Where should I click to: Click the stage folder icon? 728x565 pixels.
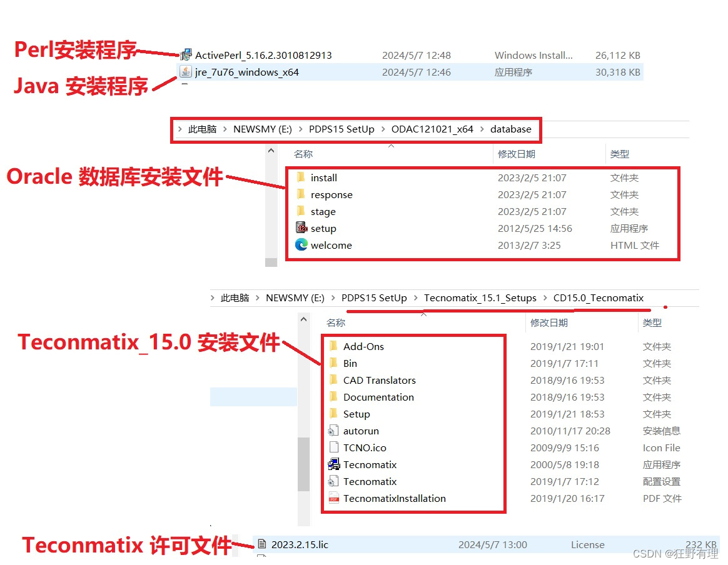pyautogui.click(x=301, y=211)
